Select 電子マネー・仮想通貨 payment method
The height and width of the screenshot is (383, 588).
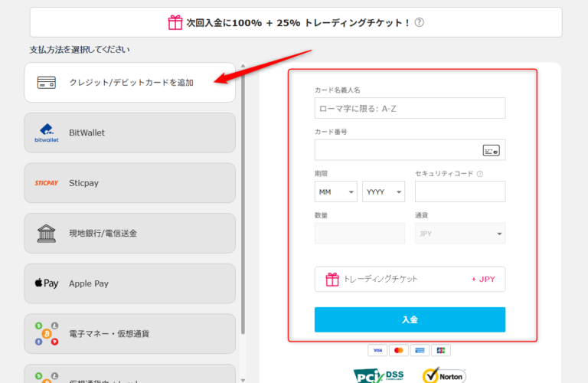[129, 333]
